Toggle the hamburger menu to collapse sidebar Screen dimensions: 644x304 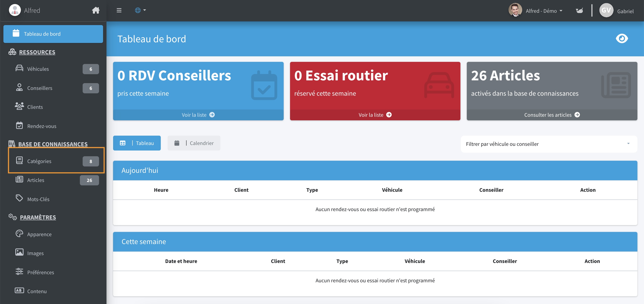119,10
